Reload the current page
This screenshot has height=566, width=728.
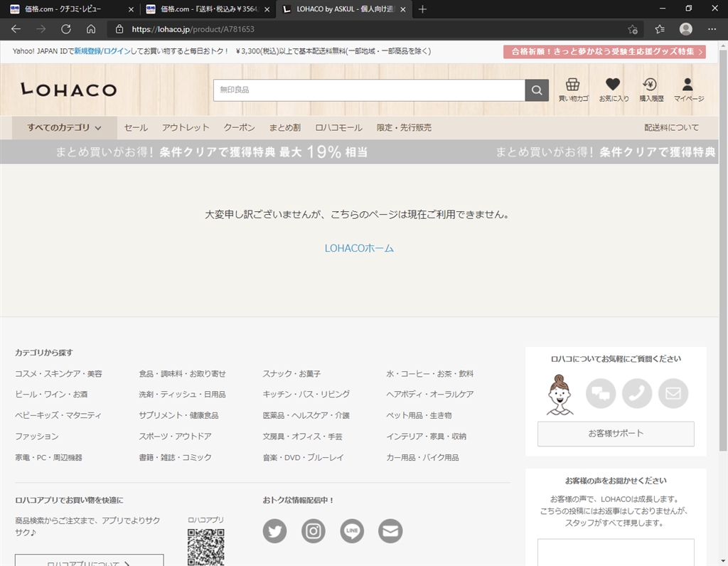coord(66,29)
